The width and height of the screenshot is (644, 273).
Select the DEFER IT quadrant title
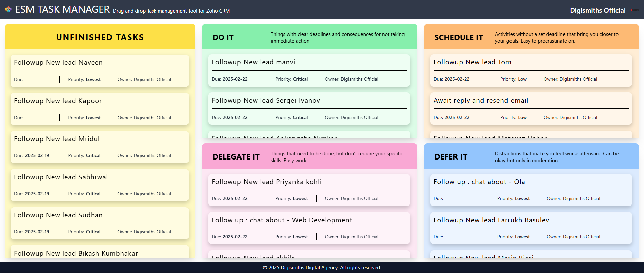pos(450,157)
